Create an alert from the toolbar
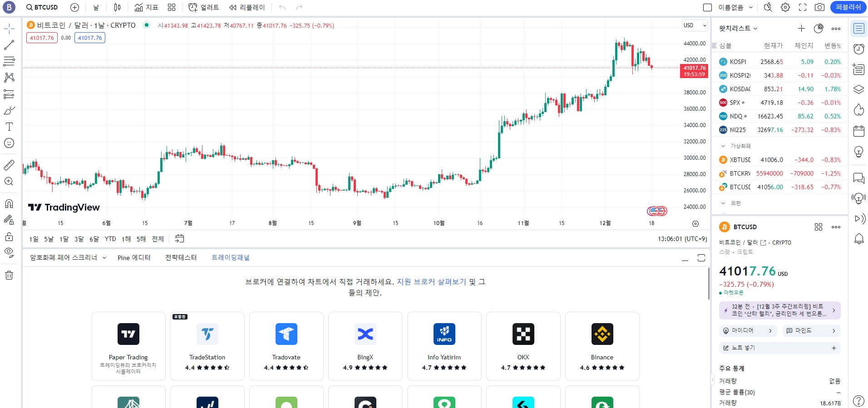 (x=203, y=7)
